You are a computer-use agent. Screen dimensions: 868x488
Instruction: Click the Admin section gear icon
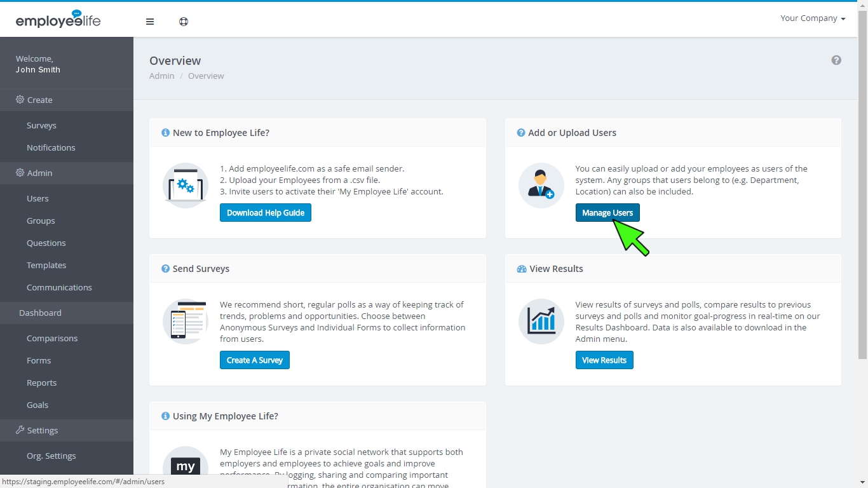[x=20, y=173]
